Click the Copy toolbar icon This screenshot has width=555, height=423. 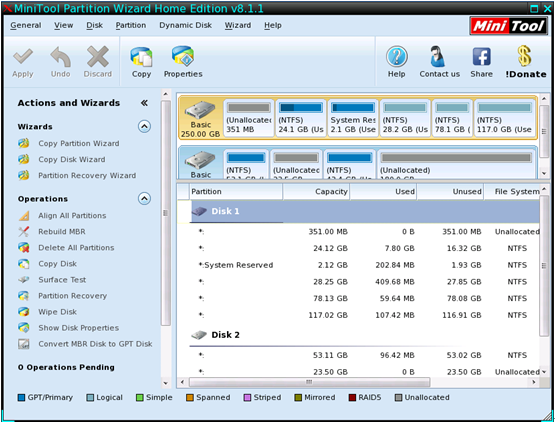141,57
